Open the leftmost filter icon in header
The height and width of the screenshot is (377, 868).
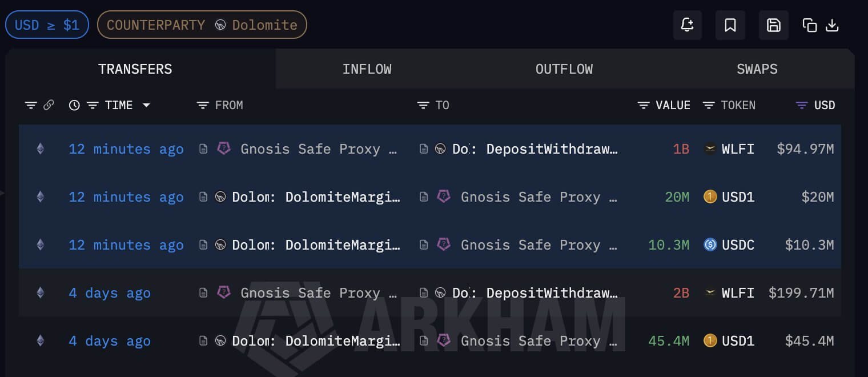[31, 105]
